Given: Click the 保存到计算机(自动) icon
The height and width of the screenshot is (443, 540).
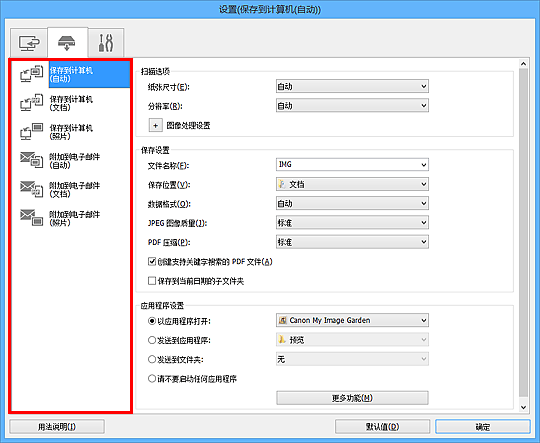Looking at the screenshot, I should (x=31, y=74).
